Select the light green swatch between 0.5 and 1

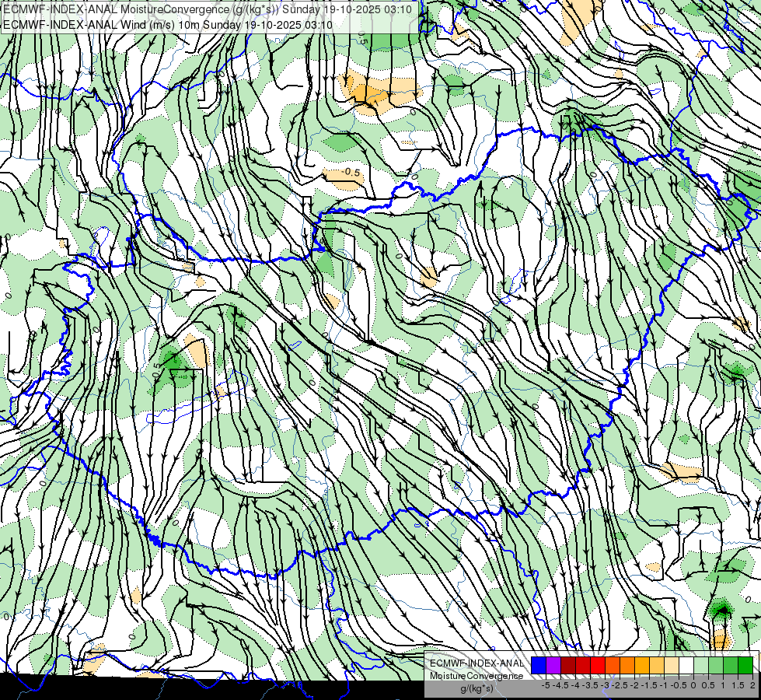(716, 666)
